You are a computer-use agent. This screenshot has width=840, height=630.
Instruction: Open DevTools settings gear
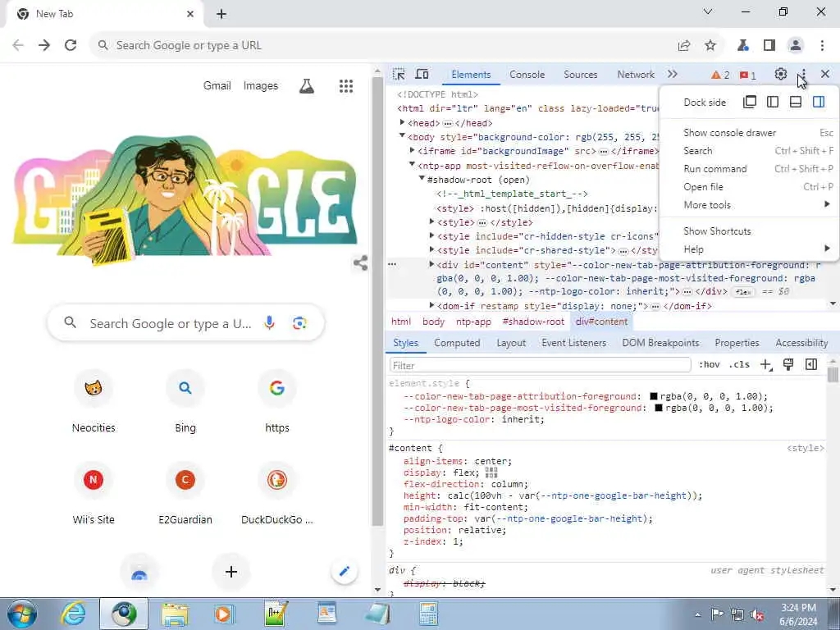781,75
